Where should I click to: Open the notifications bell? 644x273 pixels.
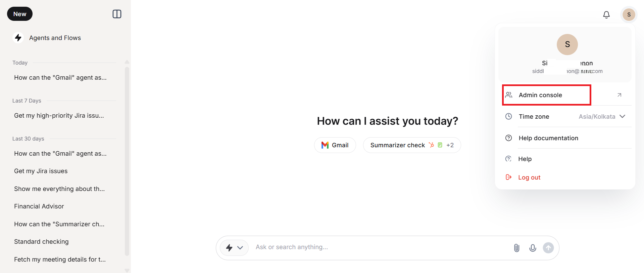pyautogui.click(x=606, y=14)
